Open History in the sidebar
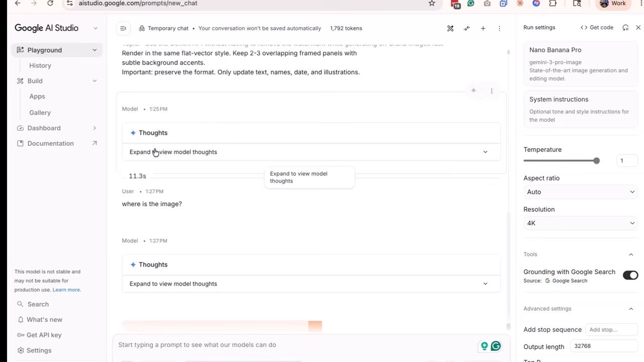The image size is (644, 362). coord(40,65)
